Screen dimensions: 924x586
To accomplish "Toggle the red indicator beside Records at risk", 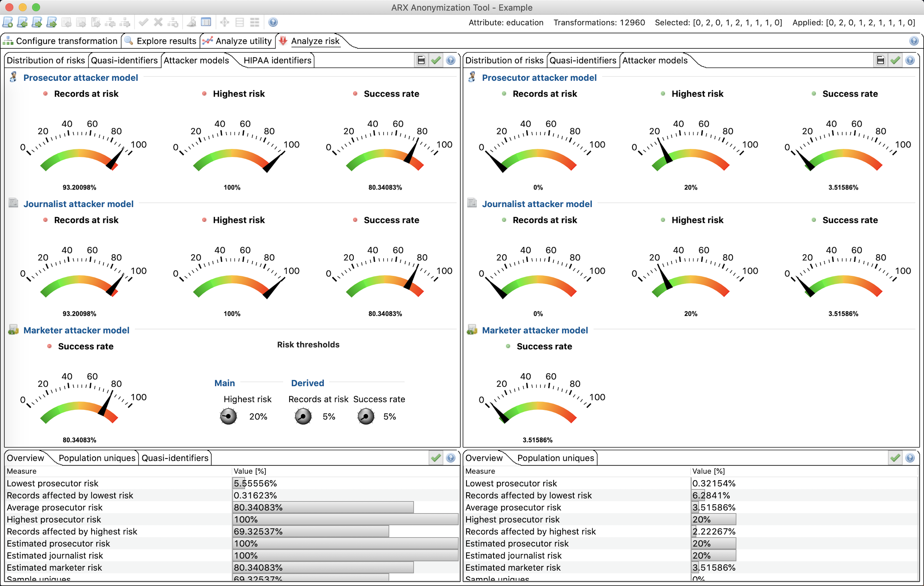I will [x=46, y=94].
